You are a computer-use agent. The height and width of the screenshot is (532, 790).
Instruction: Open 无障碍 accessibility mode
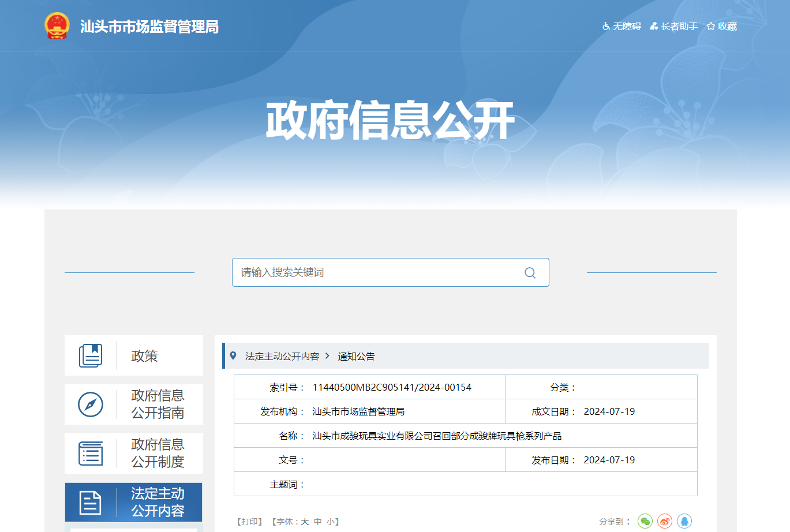coord(621,27)
